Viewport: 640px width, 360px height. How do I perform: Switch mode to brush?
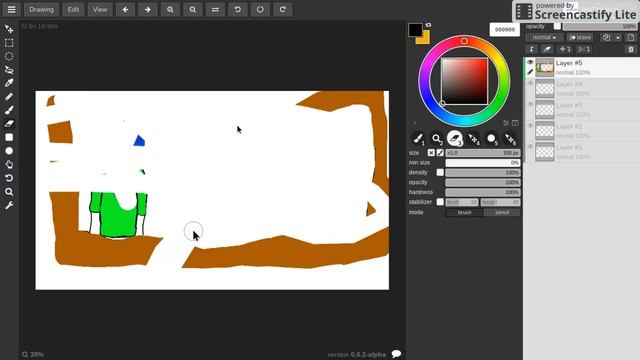click(x=464, y=212)
